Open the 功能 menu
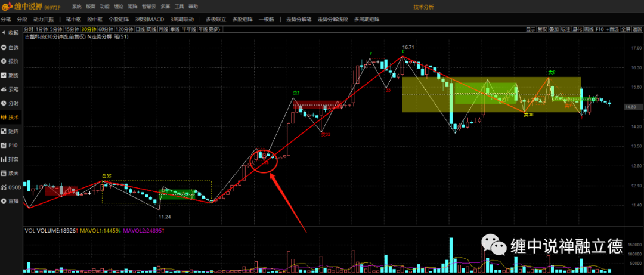This screenshot has width=644, height=275. 105,7
